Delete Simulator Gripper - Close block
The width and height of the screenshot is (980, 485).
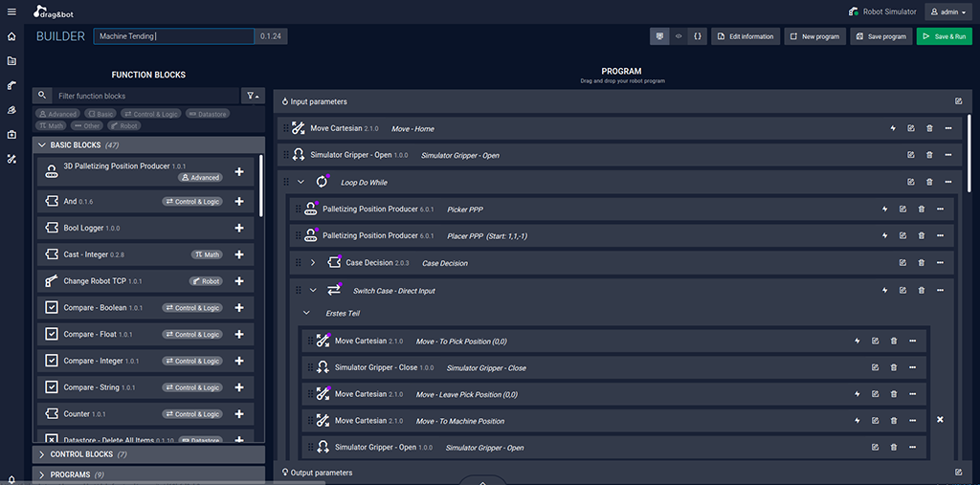(x=894, y=367)
